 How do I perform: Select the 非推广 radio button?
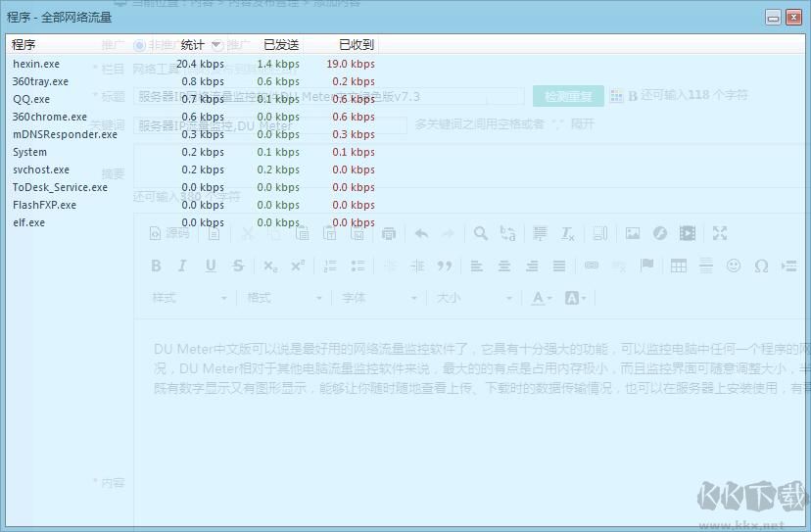pyautogui.click(x=139, y=45)
